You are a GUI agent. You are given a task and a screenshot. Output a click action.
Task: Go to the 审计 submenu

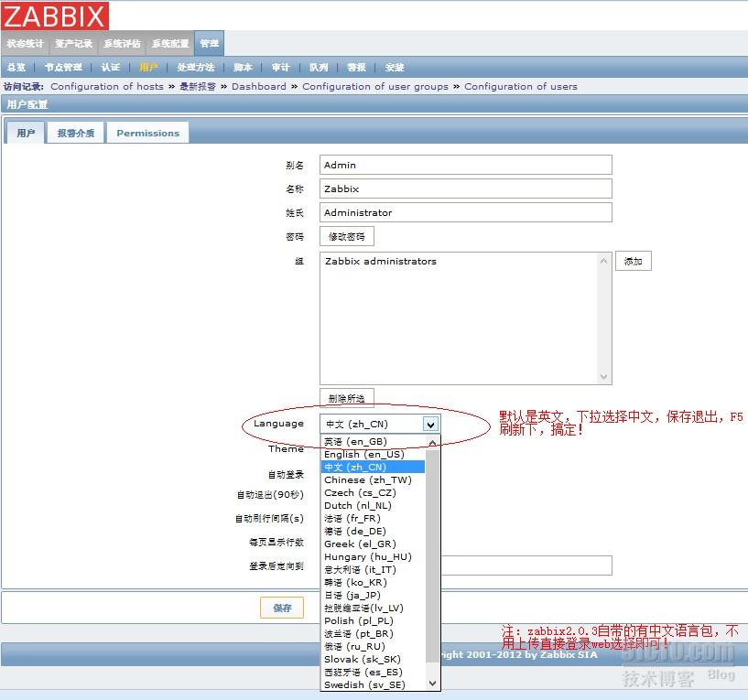coord(281,67)
